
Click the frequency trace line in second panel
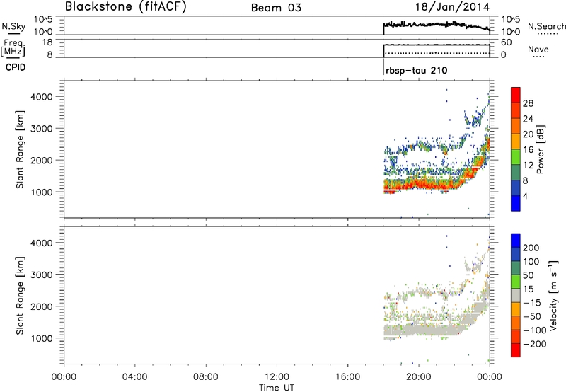tap(437, 45)
